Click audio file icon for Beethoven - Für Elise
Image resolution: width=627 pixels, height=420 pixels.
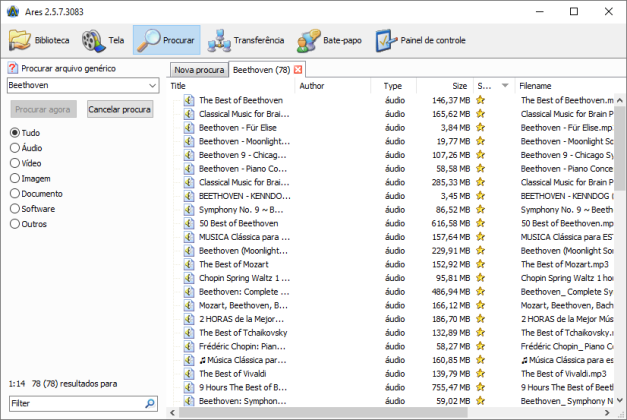point(189,128)
